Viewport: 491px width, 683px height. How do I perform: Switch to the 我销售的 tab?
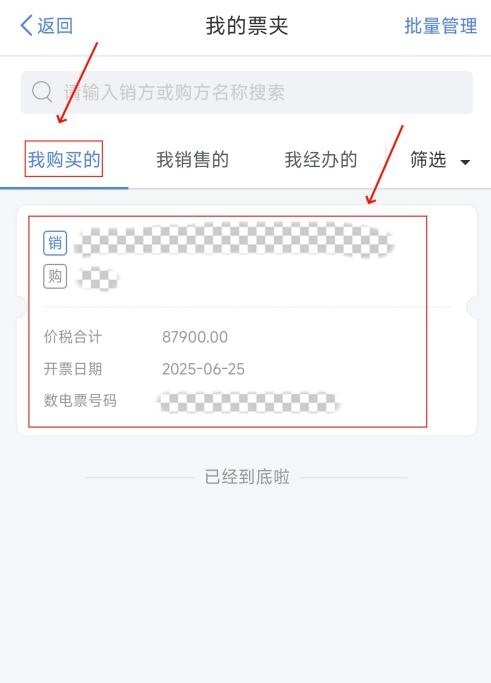193,159
